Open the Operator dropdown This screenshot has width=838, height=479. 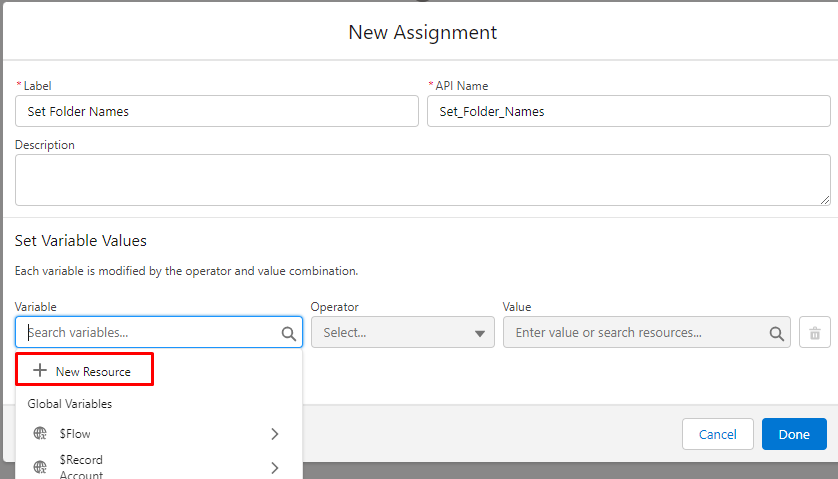[402, 333]
